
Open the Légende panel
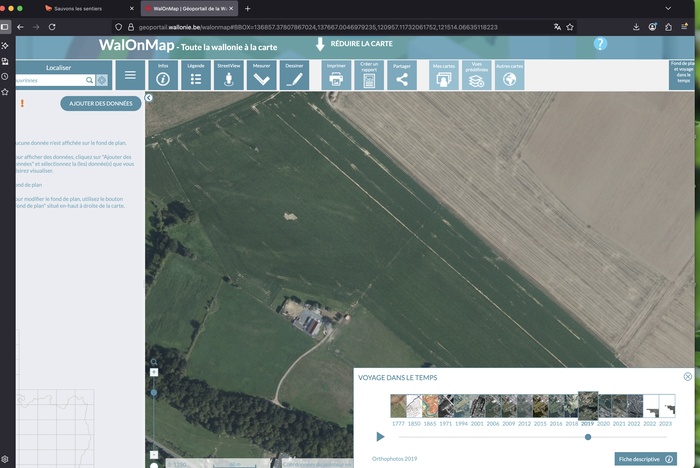point(196,76)
